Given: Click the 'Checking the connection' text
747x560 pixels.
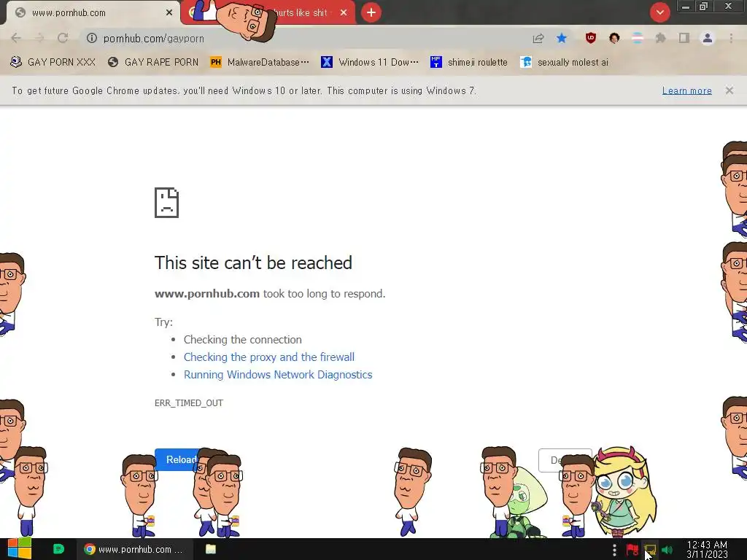Looking at the screenshot, I should [x=242, y=340].
